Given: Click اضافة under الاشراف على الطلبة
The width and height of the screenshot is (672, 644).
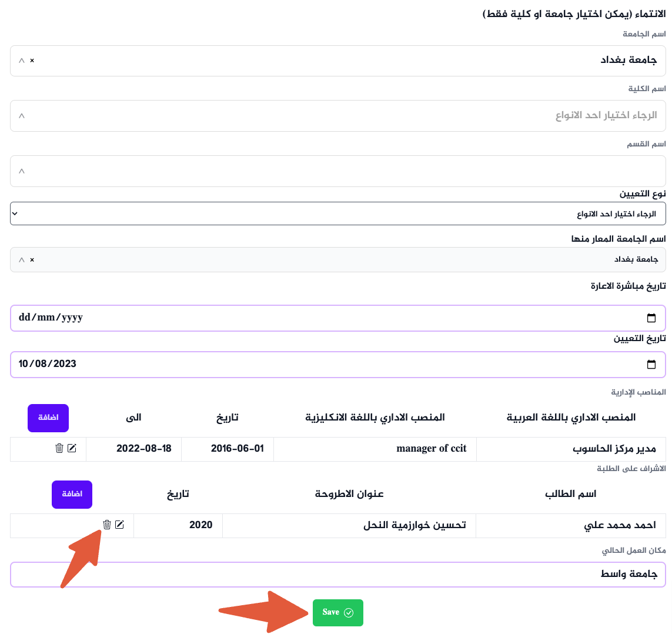Looking at the screenshot, I should pyautogui.click(x=72, y=494).
